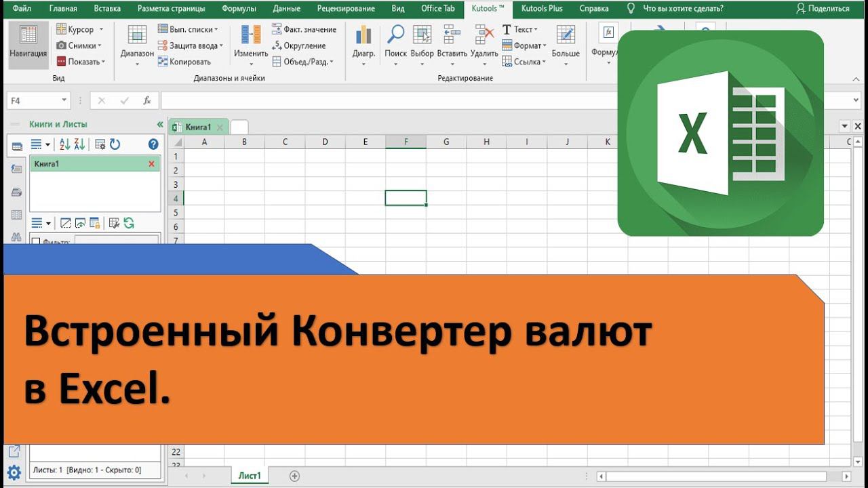Screen dimensions: 868x488
Task: Expand the Курсор dropdown
Action: pos(102,29)
